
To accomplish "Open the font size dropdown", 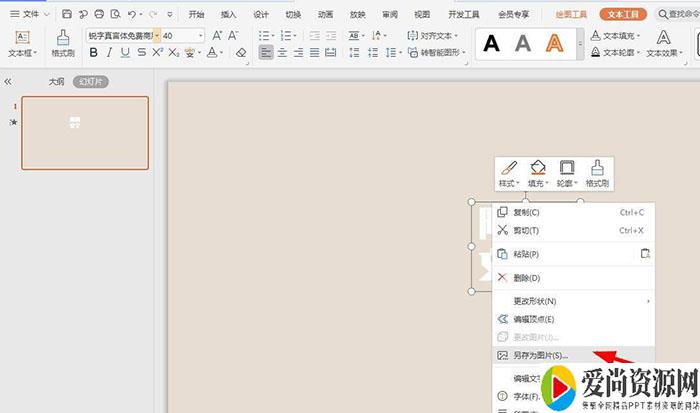I will coord(201,35).
